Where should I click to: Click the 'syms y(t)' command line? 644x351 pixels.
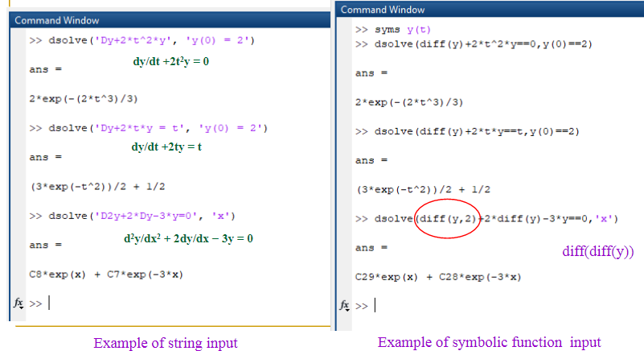point(393,30)
